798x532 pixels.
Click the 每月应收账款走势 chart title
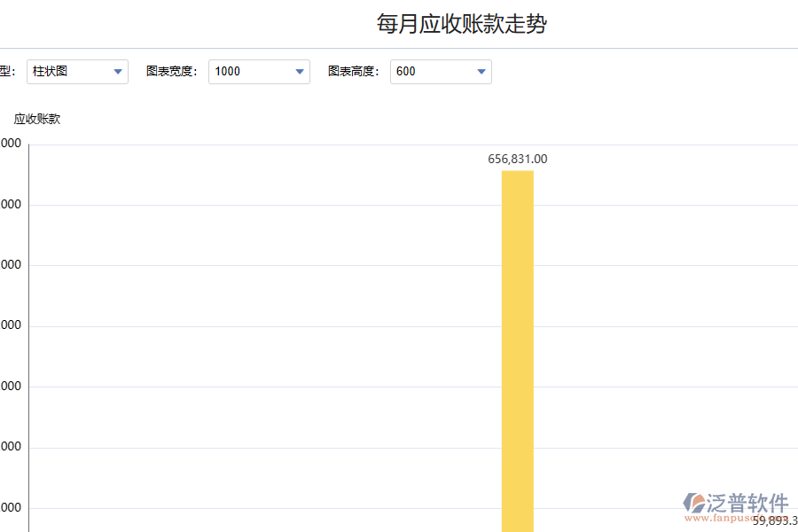(462, 24)
